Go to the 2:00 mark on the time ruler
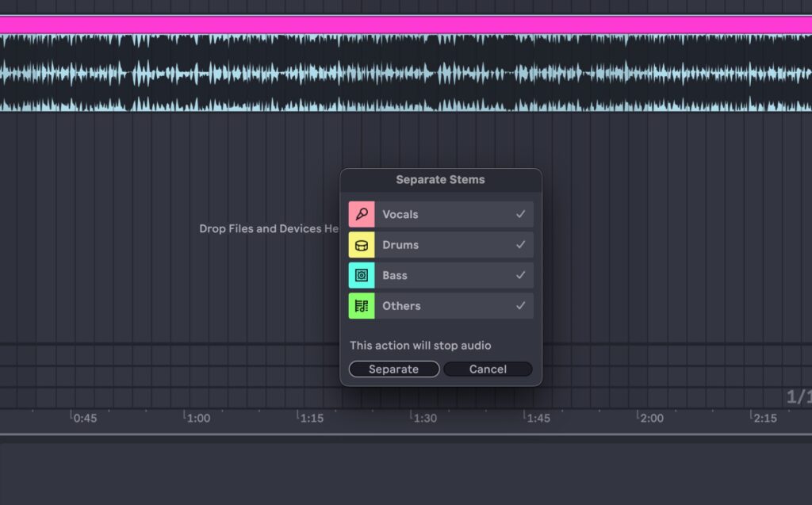The height and width of the screenshot is (505, 812). [650, 418]
